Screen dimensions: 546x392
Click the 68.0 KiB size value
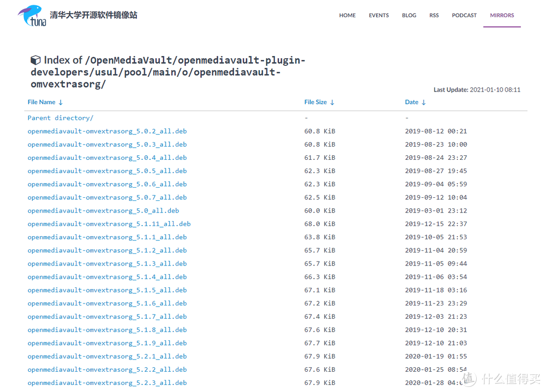tap(320, 224)
